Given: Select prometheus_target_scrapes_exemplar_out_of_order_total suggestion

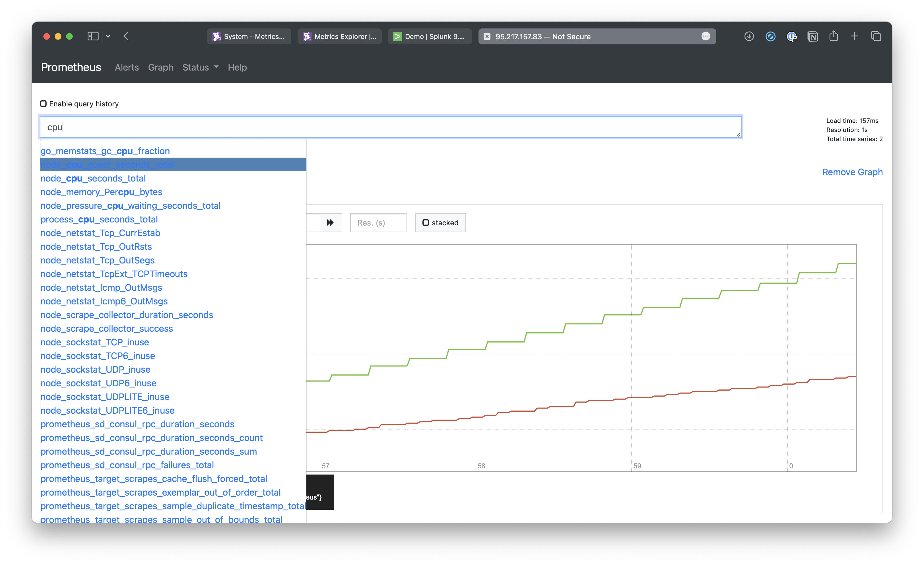Looking at the screenshot, I should click(173, 493).
